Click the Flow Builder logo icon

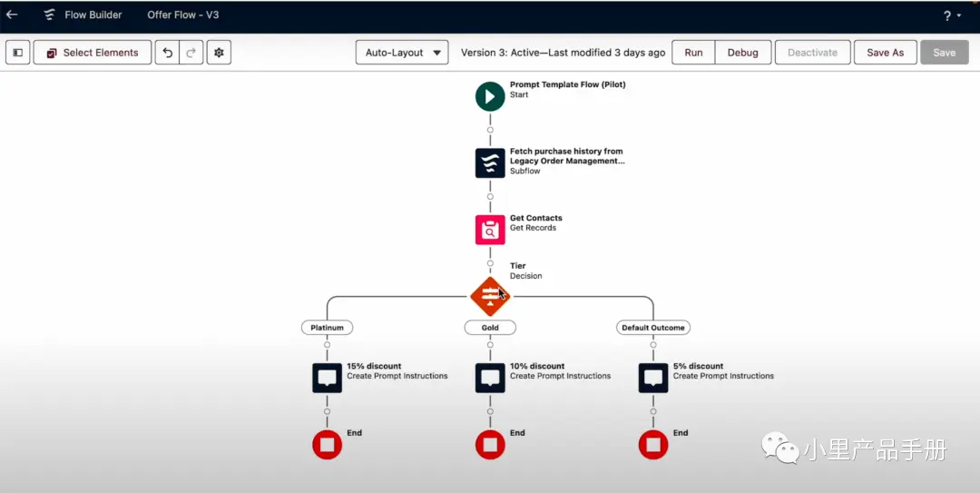click(49, 15)
